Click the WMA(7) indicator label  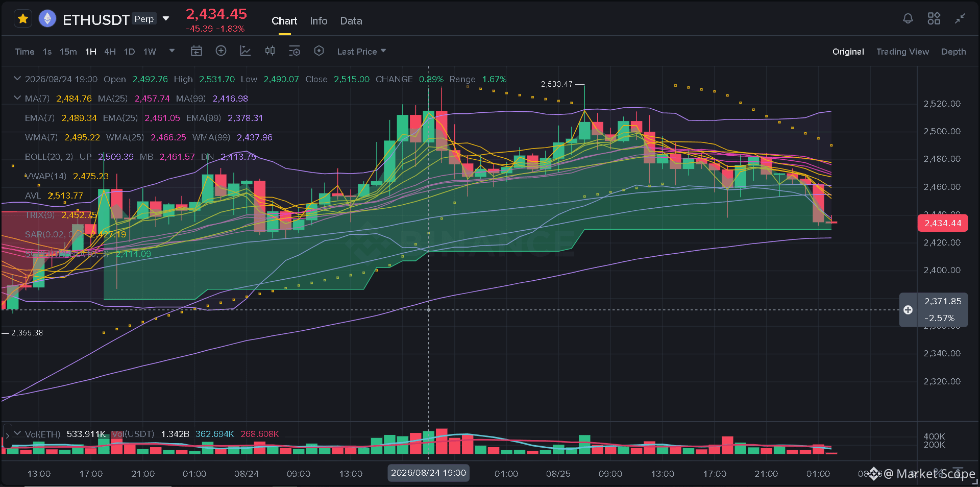[41, 137]
